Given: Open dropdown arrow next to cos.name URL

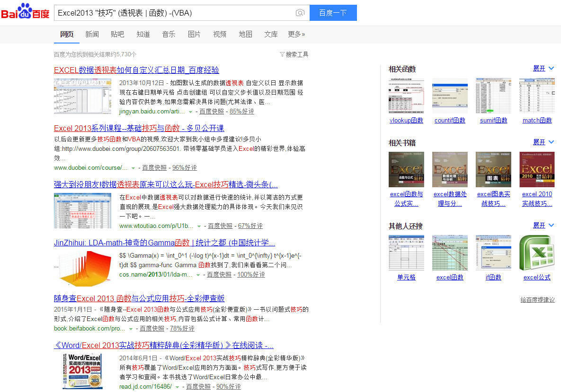Looking at the screenshot, I should tap(198, 275).
